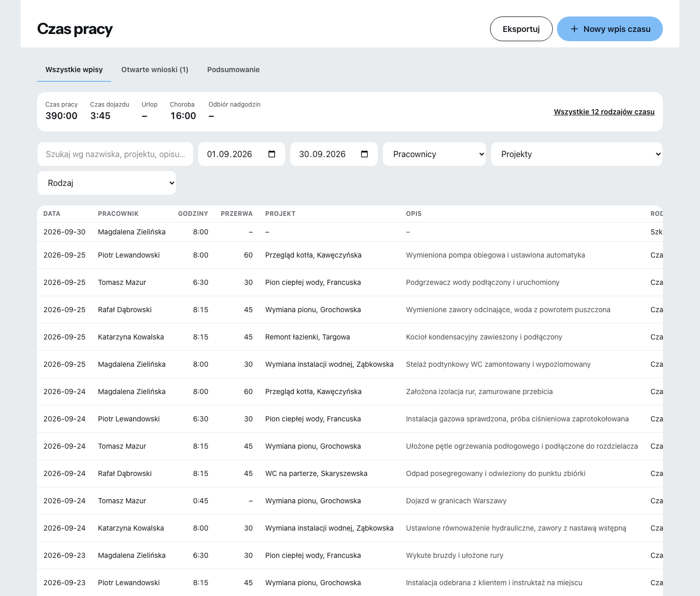
Task: Sort by the DATA column header
Action: click(x=52, y=214)
